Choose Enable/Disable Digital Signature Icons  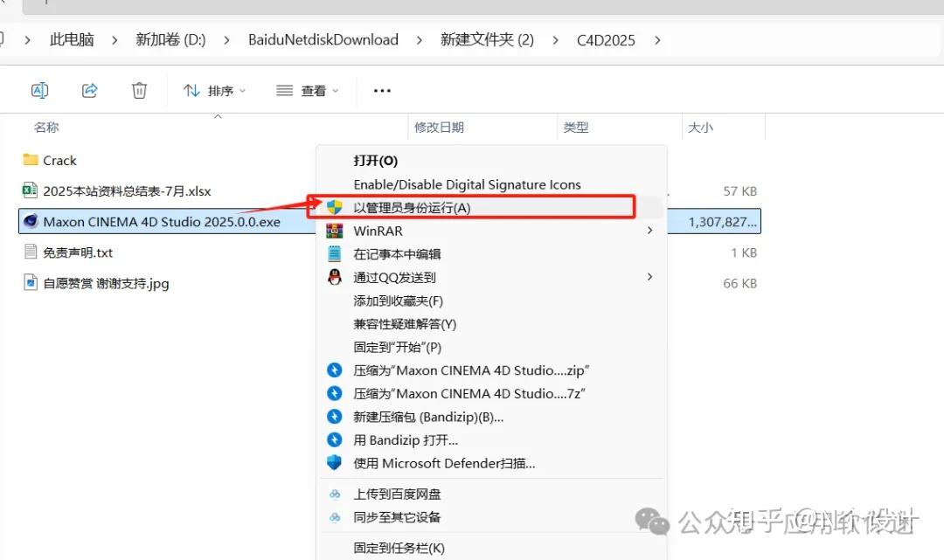pos(467,184)
